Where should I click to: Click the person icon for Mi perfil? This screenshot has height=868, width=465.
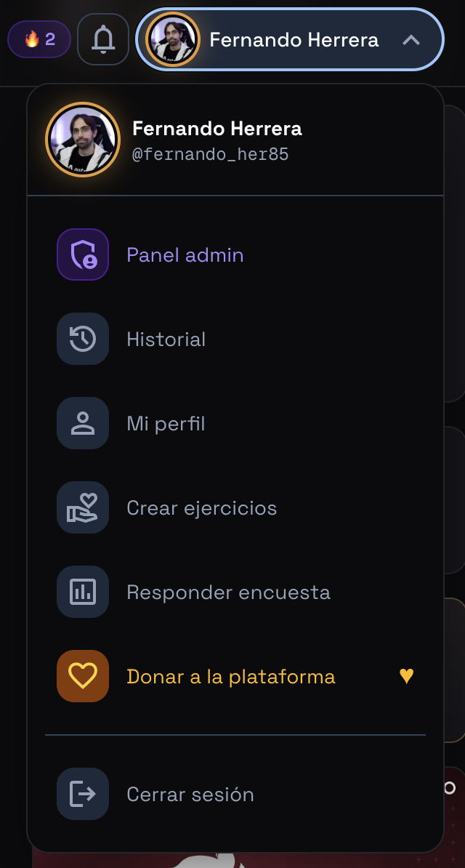pos(83,424)
